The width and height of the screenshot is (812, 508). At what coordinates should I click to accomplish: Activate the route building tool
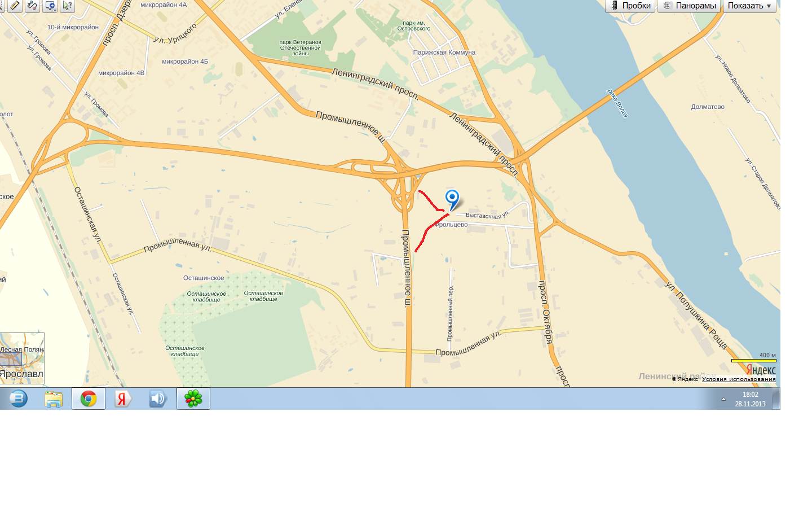click(32, 6)
